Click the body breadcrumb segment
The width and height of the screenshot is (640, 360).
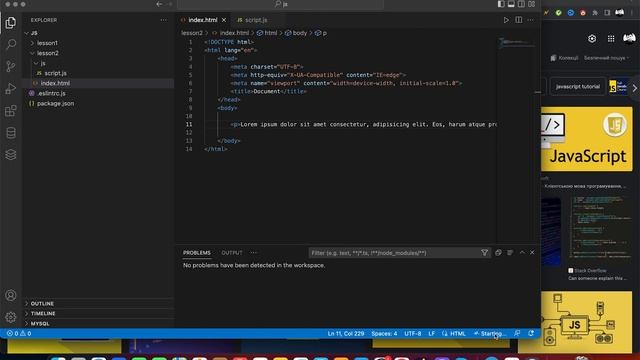(x=296, y=33)
